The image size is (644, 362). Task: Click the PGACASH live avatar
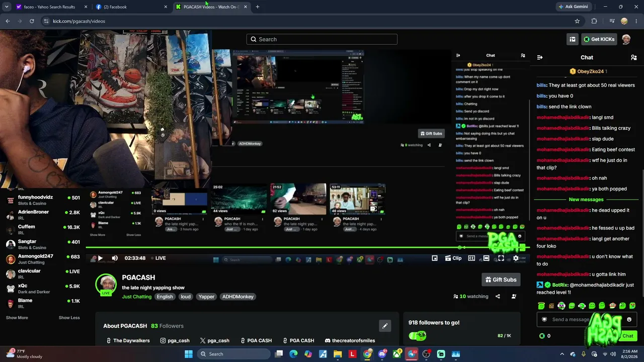[x=106, y=285]
